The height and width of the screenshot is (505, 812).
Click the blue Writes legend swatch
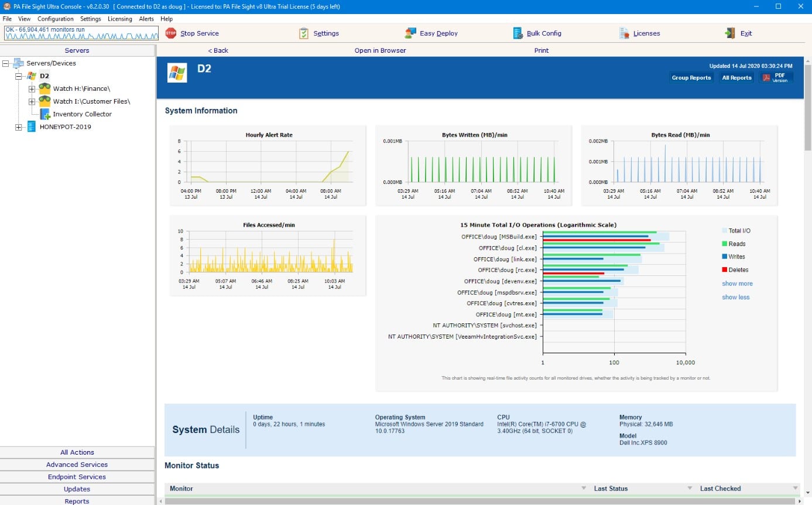click(724, 257)
